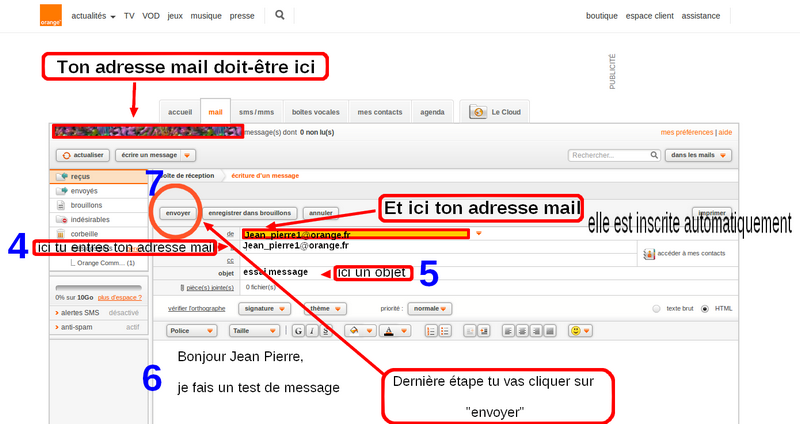Switch to the sms/mms tab

[x=257, y=112]
